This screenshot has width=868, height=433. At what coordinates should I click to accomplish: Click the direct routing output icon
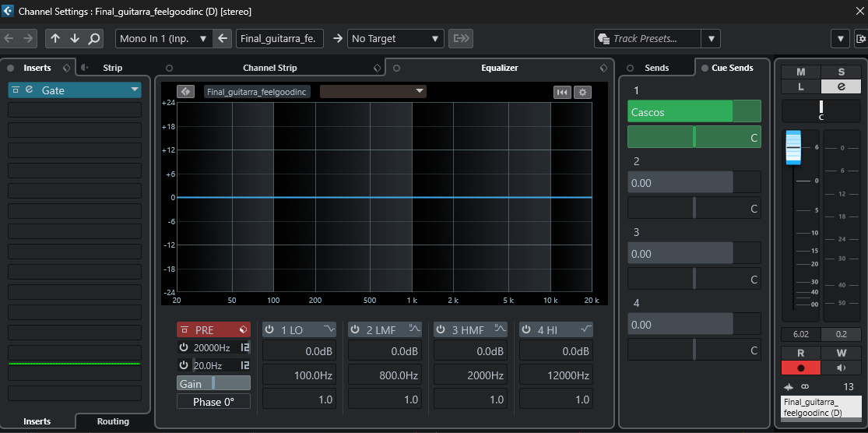461,38
